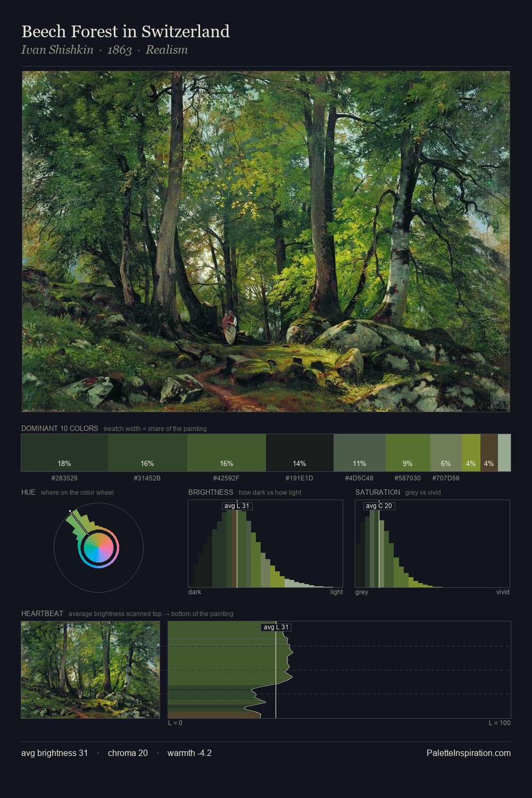Click the 'light' axis label
532x798 pixels.
(336, 592)
